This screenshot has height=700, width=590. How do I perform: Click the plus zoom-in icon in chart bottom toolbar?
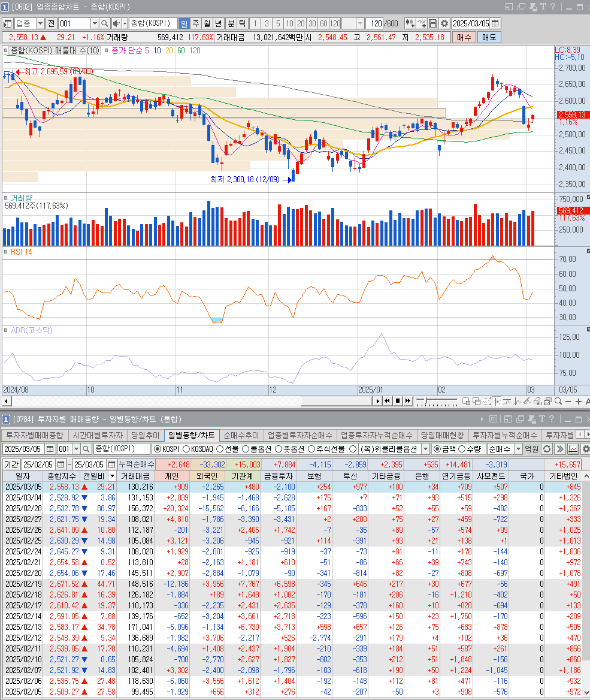click(579, 402)
